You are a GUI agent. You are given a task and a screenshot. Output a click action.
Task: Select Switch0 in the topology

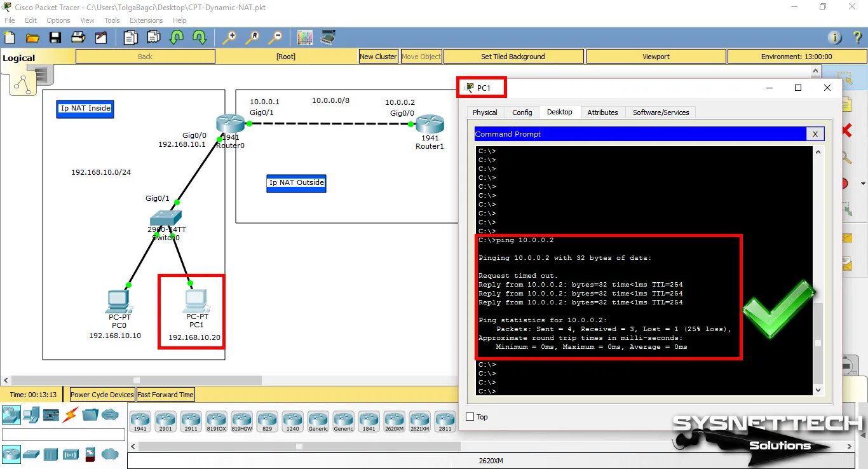tap(165, 219)
